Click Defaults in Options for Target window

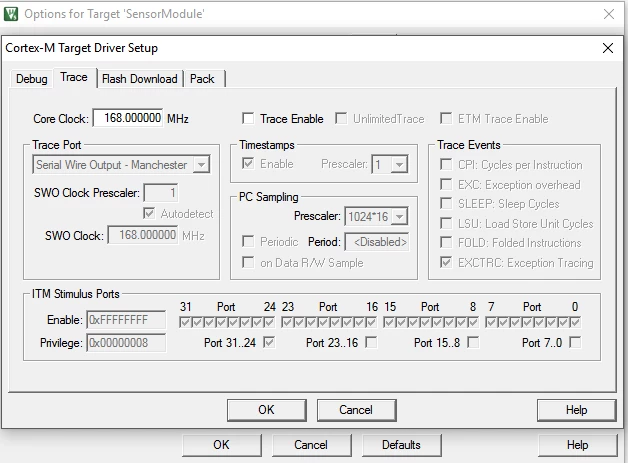click(401, 445)
